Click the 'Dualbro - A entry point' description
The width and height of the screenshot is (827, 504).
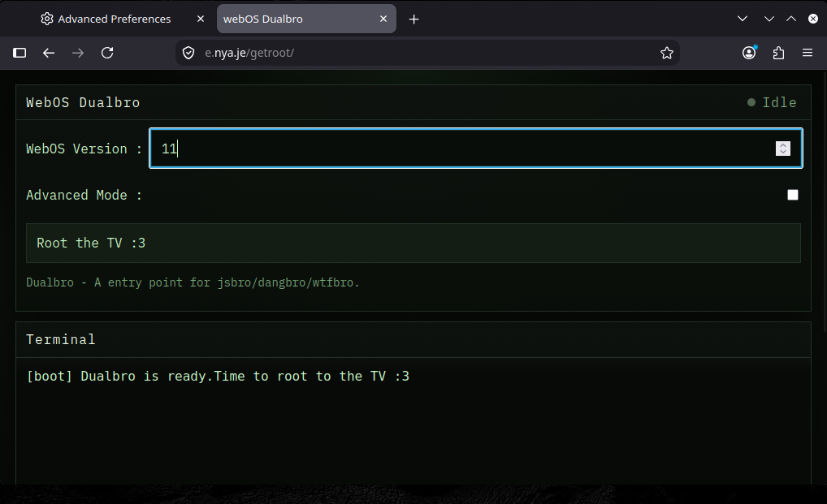pyautogui.click(x=193, y=282)
